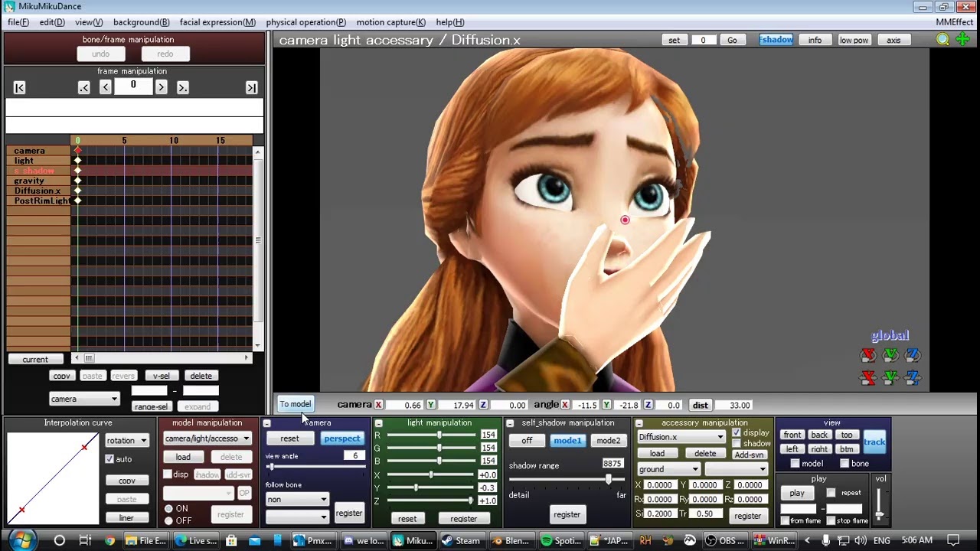This screenshot has height=551, width=980.
Task: Go to next keyframe (>. button)
Action: coord(182,88)
